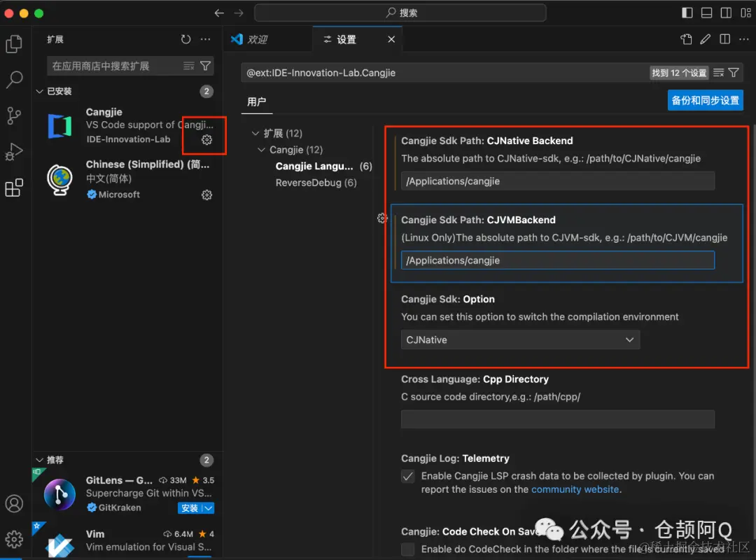Viewport: 756px width, 560px height.
Task: Open extensions panel more actions menu
Action: click(205, 40)
